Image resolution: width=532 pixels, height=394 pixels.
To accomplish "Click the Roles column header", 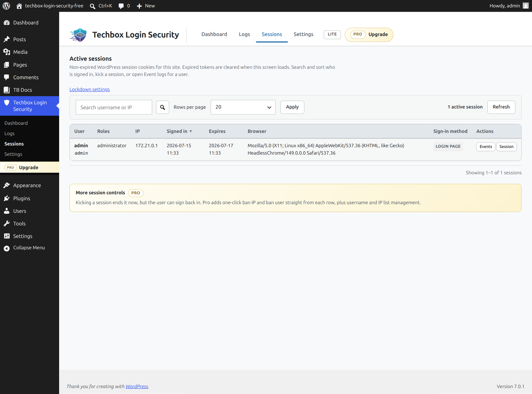I will pyautogui.click(x=103, y=131).
